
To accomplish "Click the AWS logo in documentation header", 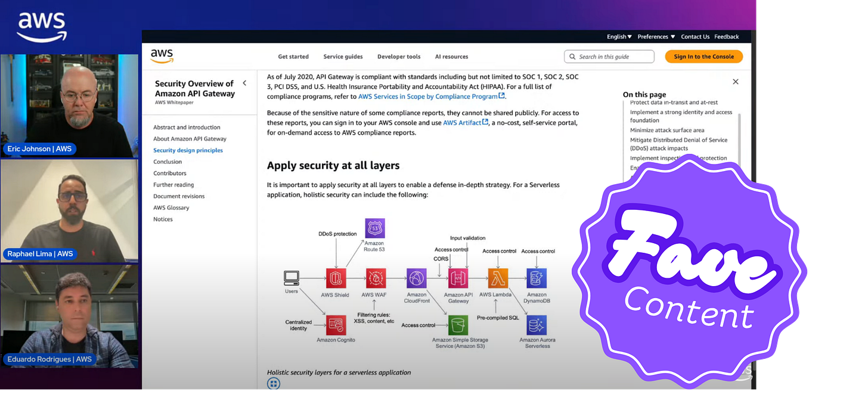I will pyautogui.click(x=162, y=57).
